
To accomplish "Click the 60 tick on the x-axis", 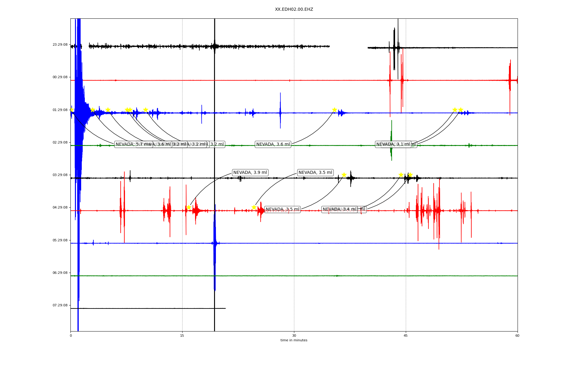I will [517, 335].
